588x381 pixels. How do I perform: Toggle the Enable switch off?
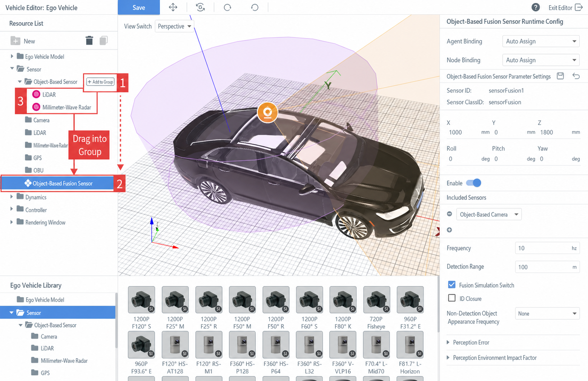pyautogui.click(x=474, y=183)
